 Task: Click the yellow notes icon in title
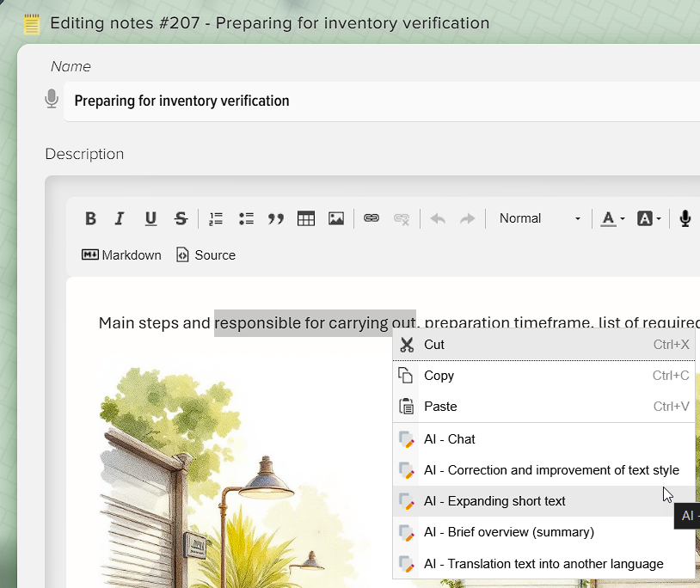32,24
